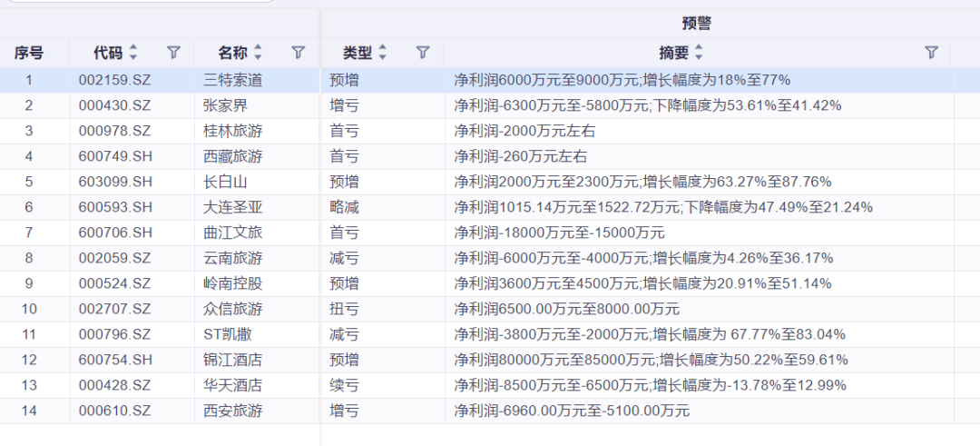
Task: Click summary 净利润6500.00万元至8000.00万元
Action: (x=567, y=309)
